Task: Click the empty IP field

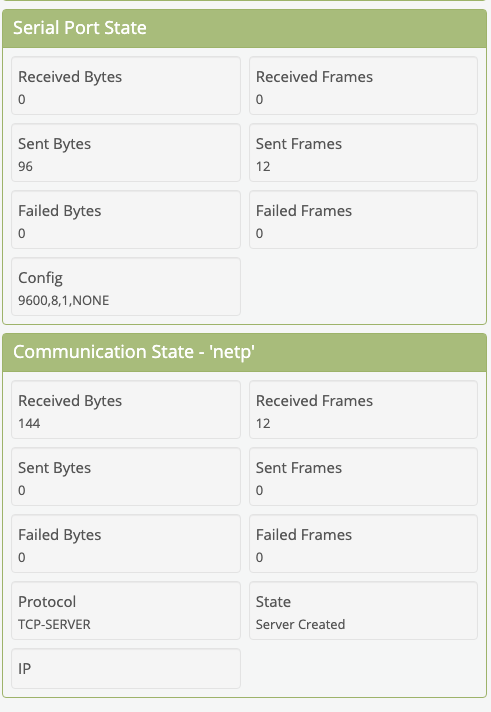Action: tap(126, 668)
